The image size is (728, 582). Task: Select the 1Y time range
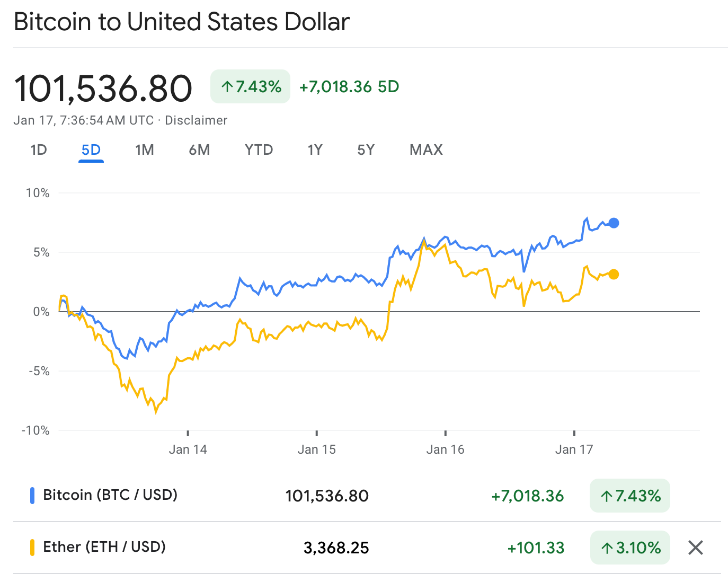click(315, 150)
